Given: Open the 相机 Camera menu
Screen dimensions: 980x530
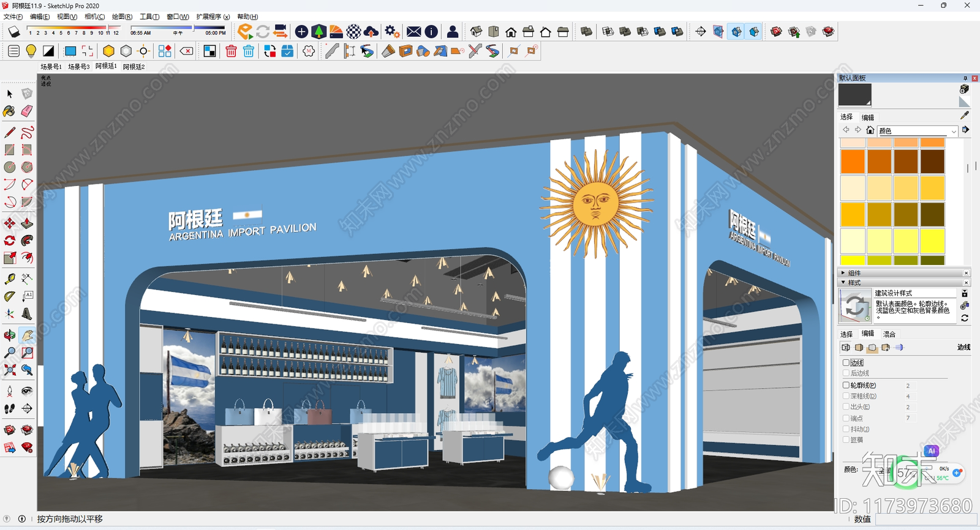Looking at the screenshot, I should click(x=94, y=17).
